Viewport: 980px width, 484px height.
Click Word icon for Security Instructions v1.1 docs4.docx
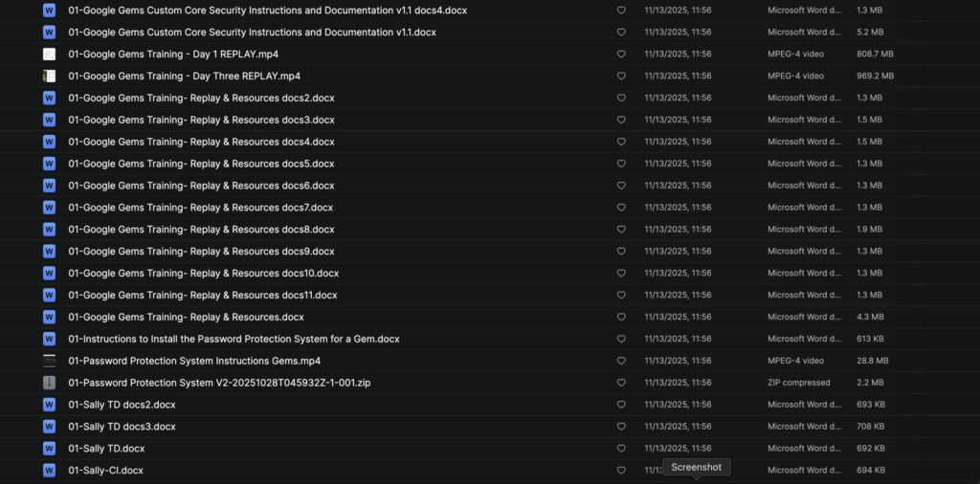click(x=49, y=11)
